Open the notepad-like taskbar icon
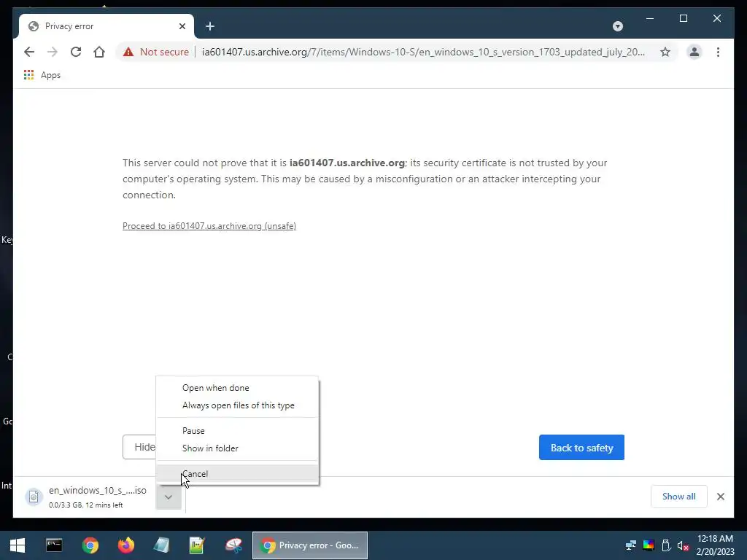The image size is (747, 560). point(161,545)
